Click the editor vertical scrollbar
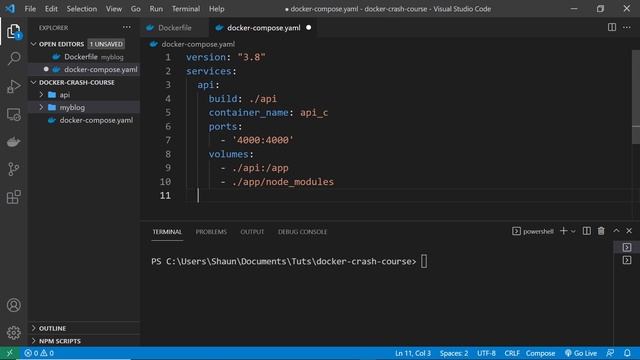Screen dimensions: 640x360 tap(636, 97)
